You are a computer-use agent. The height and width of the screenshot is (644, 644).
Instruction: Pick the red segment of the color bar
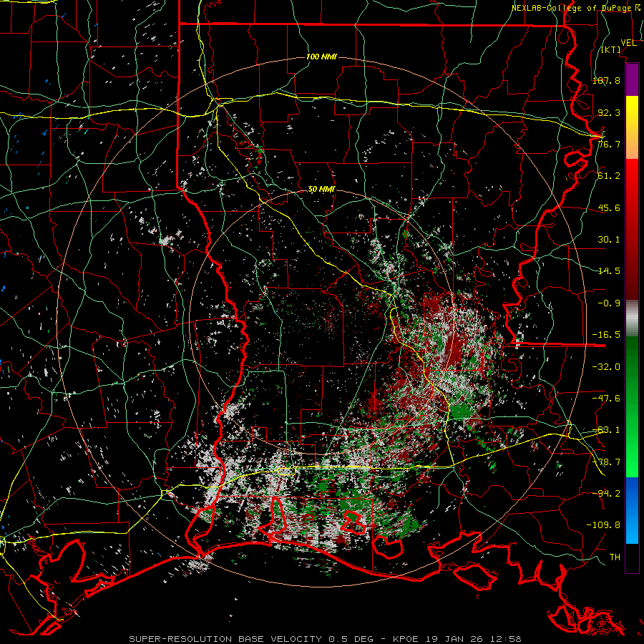coord(632,229)
